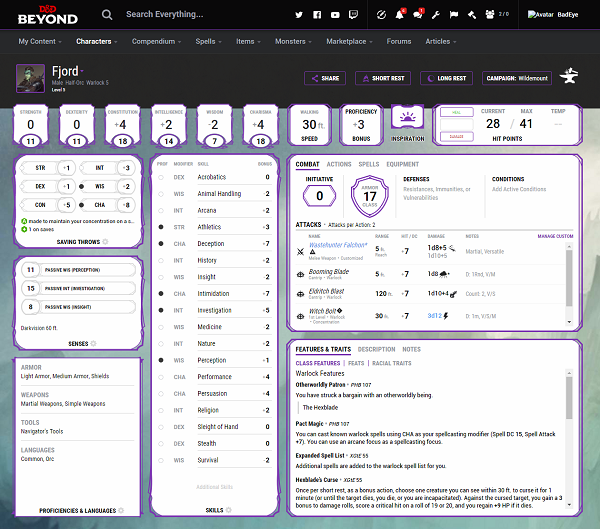This screenshot has height=529, width=600.
Task: Click the Damage button
Action: (x=457, y=136)
